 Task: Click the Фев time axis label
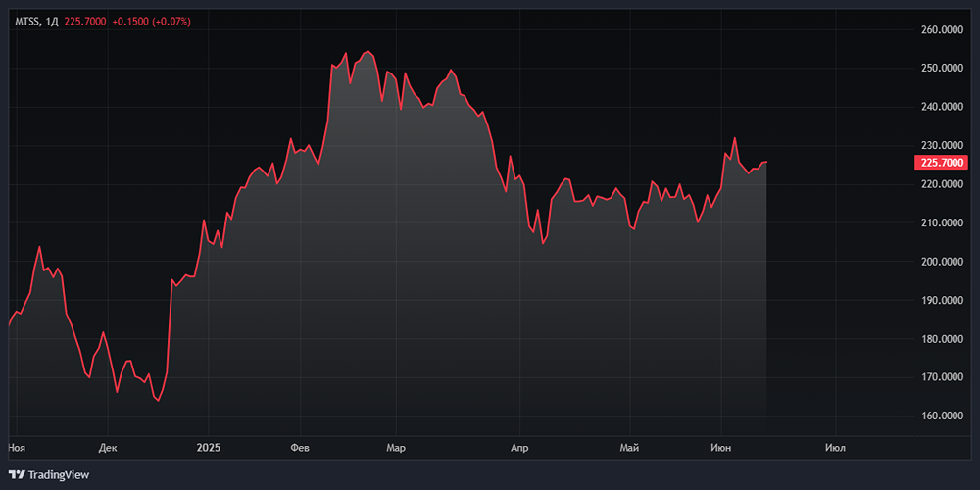[x=301, y=448]
